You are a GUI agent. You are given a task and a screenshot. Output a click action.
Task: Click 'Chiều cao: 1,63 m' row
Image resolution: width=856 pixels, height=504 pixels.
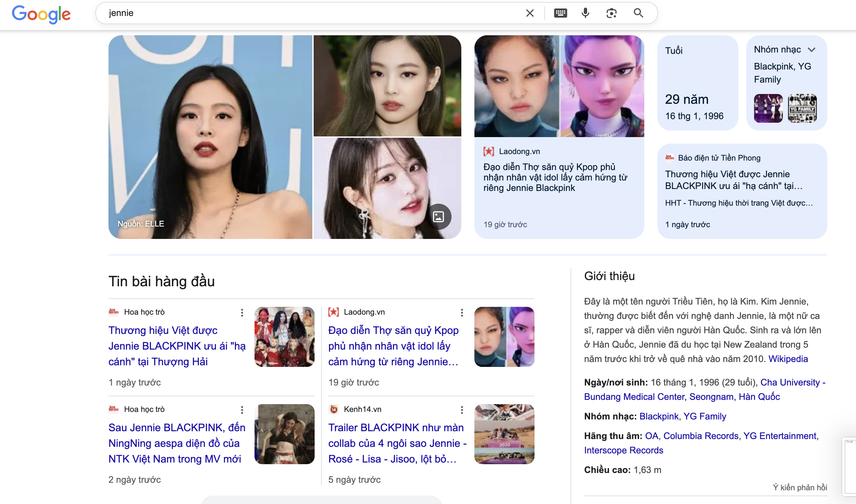pos(622,470)
